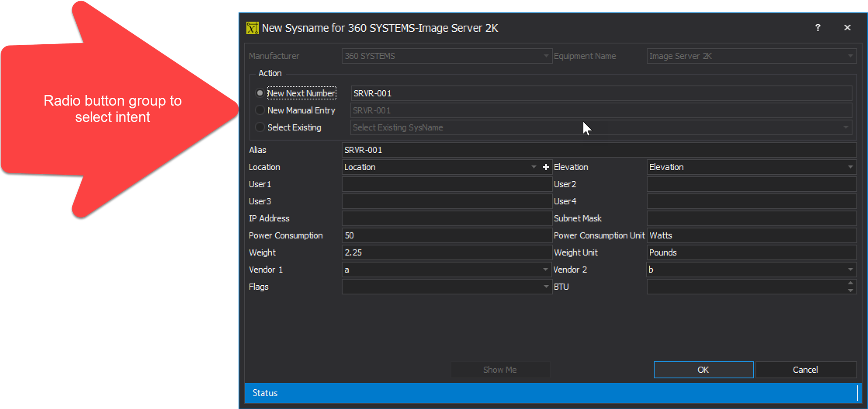Increase the BTU value with up arrow

pos(850,283)
